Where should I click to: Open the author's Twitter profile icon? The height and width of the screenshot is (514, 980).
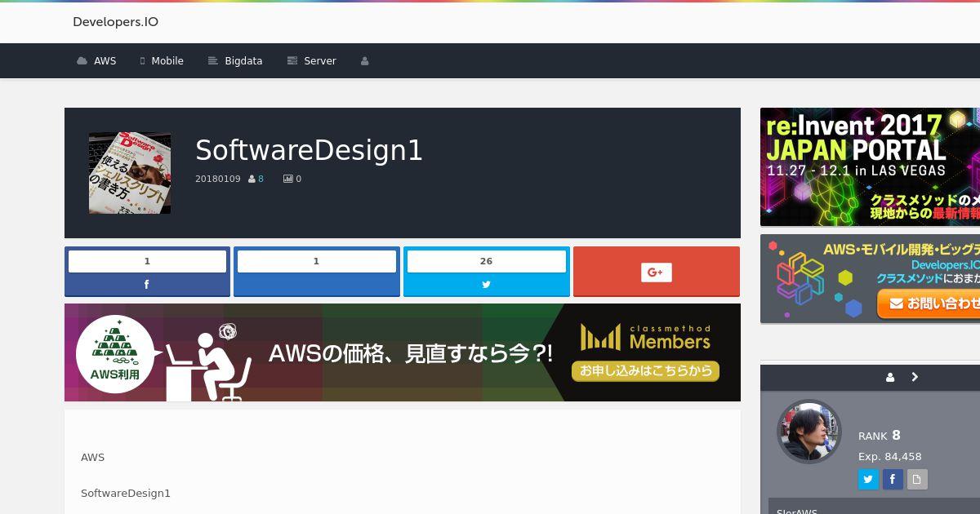click(x=868, y=480)
